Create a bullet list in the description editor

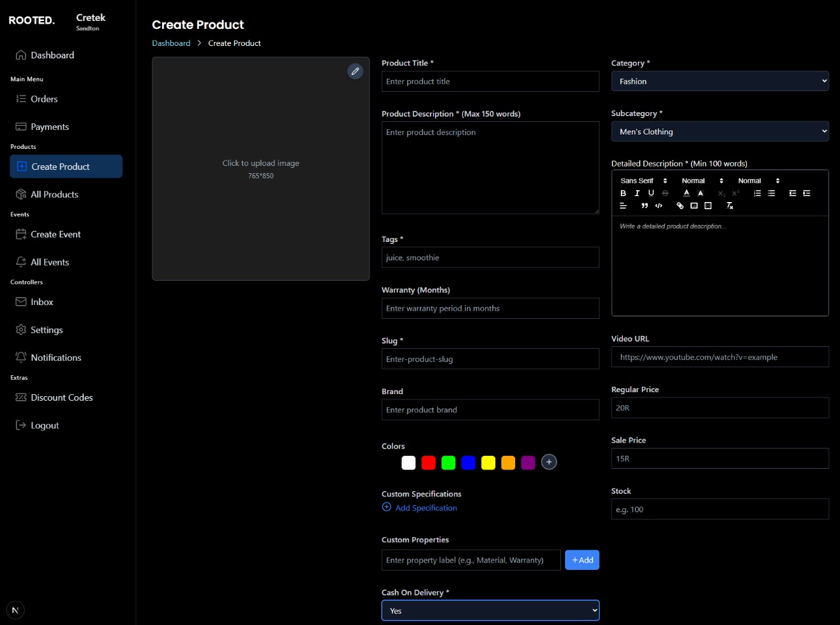tap(771, 192)
